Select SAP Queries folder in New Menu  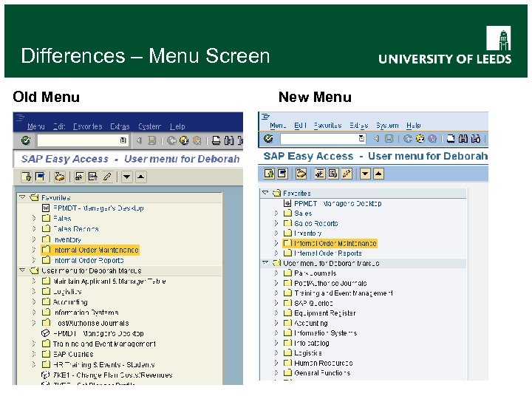[313, 303]
